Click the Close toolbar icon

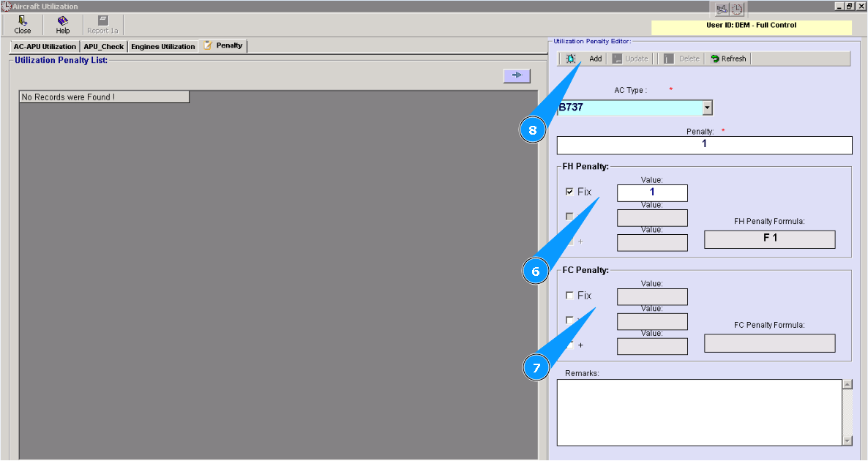pos(22,25)
